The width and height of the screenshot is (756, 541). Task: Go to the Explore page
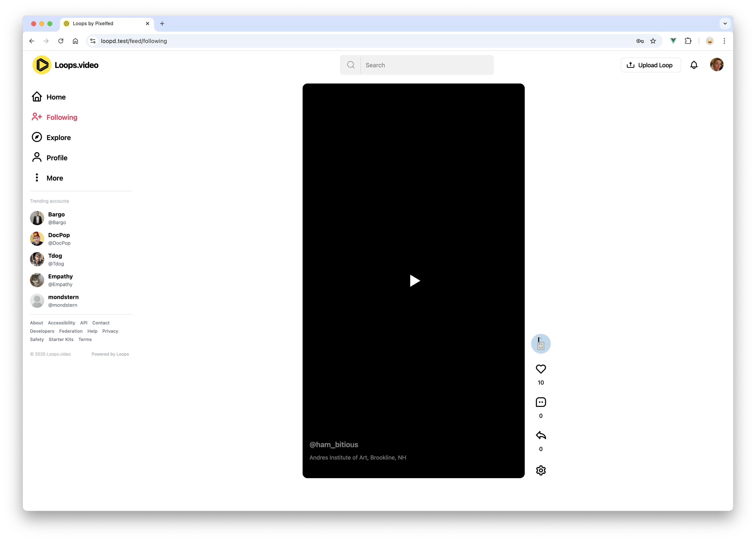point(51,138)
